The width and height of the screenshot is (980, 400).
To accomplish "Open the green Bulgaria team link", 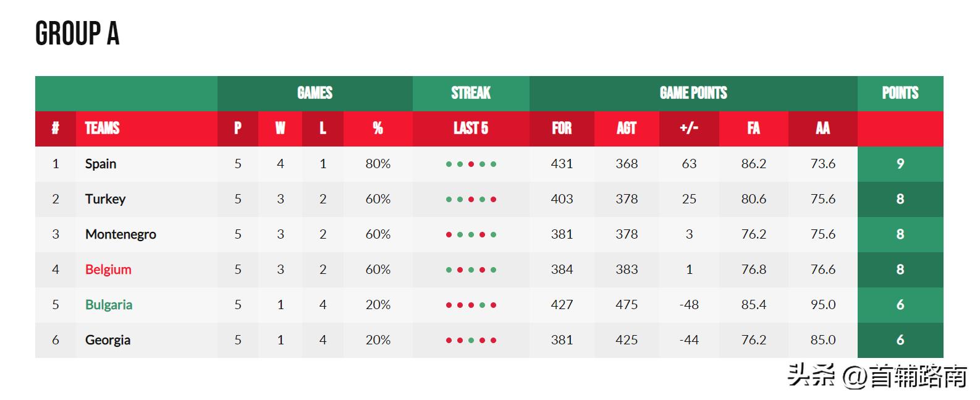I will 109,305.
